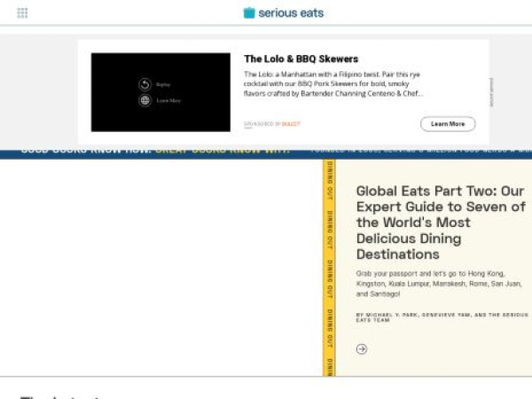Open the Sponsored by Bulleit link
This screenshot has width=532, height=399.
272,124
